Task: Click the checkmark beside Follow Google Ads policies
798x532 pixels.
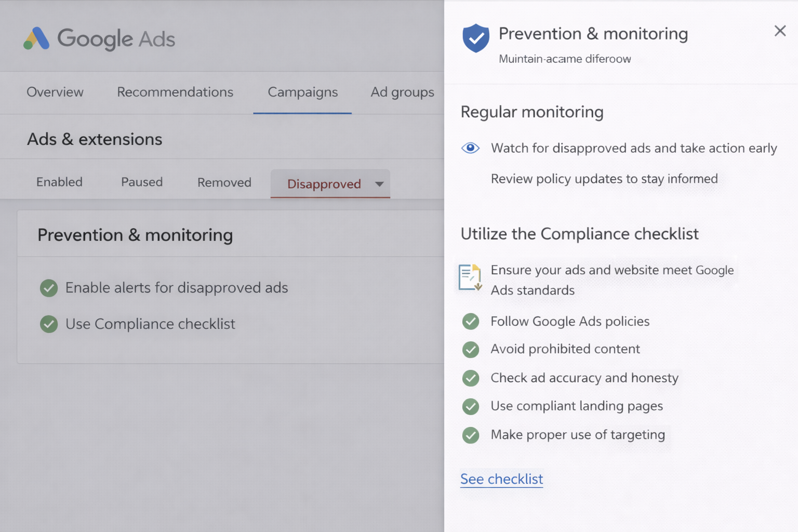Action: 471,322
